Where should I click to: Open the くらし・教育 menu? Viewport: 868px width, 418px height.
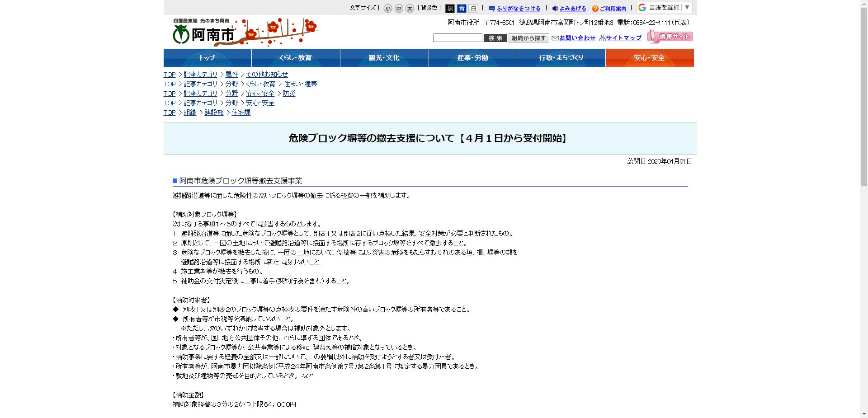(296, 58)
